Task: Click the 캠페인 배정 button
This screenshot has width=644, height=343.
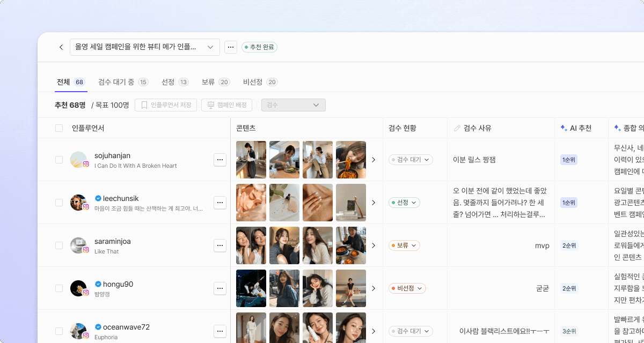Action: [x=226, y=105]
